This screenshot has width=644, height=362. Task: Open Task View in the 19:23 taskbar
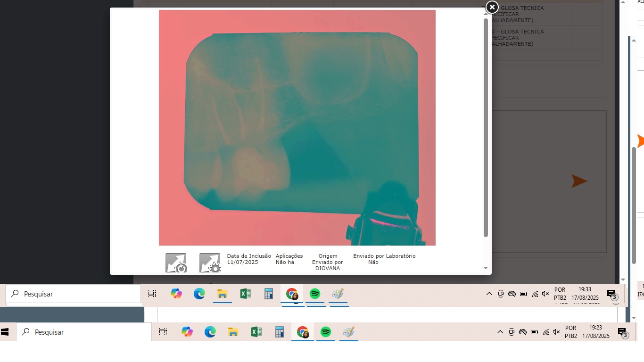pos(163,332)
